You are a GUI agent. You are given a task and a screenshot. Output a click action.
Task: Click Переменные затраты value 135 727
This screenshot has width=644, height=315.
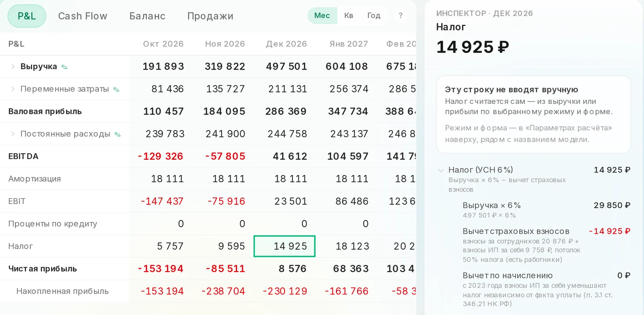[x=225, y=89]
